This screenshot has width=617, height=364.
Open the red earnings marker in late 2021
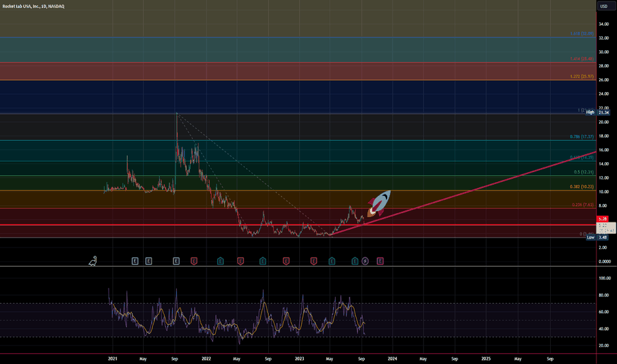coord(194,261)
